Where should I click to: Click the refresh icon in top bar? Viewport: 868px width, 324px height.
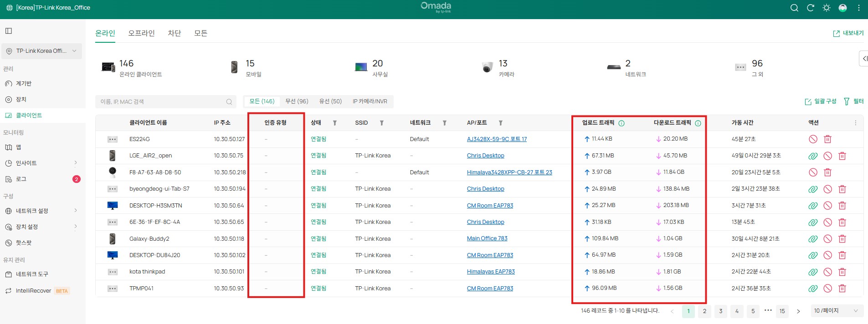(x=810, y=8)
